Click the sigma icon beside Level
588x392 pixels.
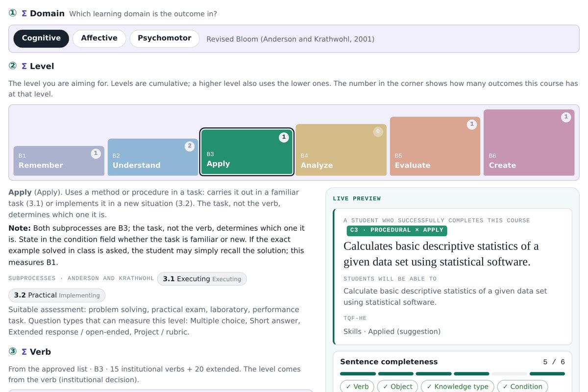(24, 66)
